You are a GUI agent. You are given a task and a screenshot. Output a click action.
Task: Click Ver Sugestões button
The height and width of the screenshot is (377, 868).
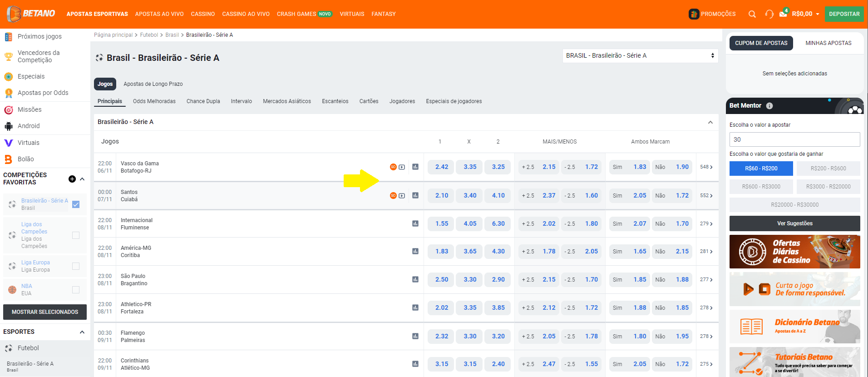coord(795,223)
